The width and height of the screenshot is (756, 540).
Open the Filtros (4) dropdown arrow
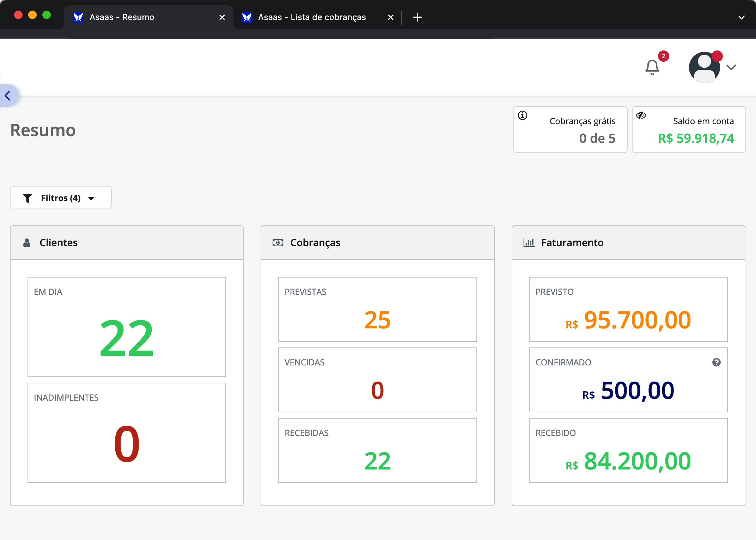click(91, 199)
